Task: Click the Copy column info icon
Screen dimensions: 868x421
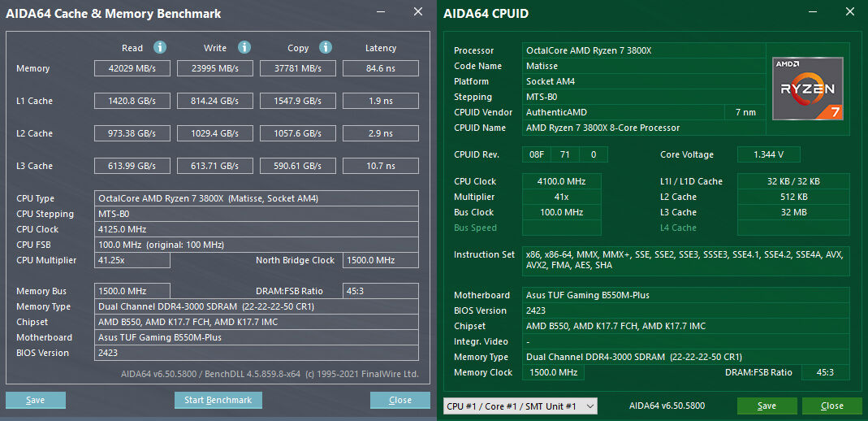Action: [326, 48]
